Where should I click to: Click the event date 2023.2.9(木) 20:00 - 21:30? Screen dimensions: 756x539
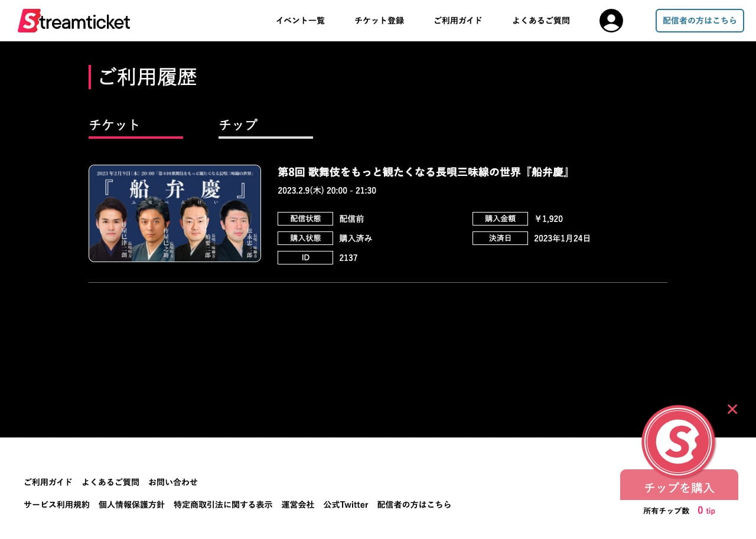coord(327,191)
